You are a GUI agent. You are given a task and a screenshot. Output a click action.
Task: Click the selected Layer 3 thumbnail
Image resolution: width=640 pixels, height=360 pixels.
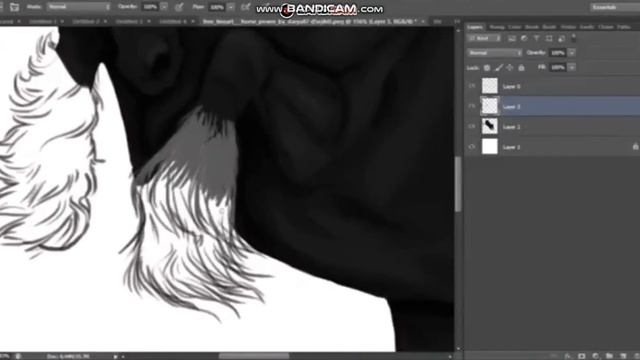click(x=490, y=106)
